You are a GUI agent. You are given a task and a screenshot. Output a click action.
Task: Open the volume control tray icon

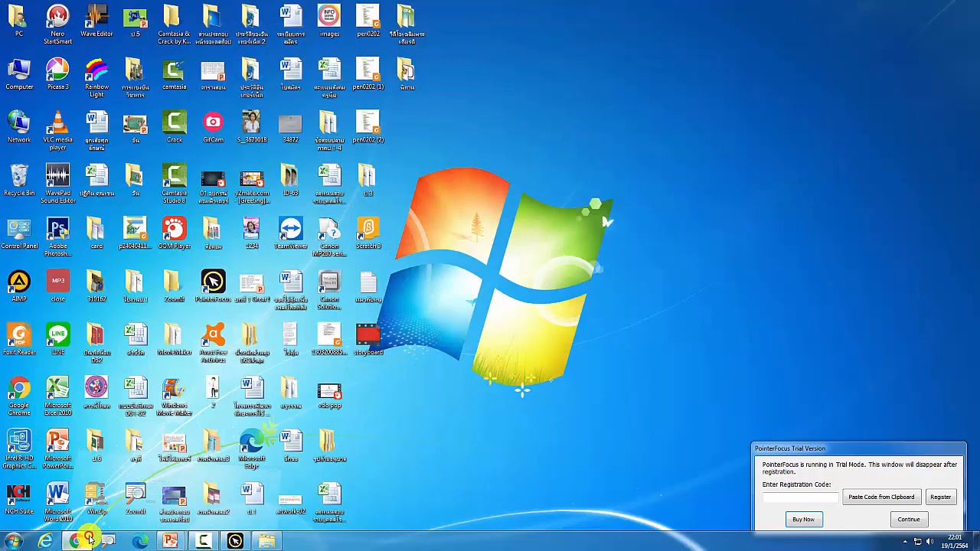click(929, 542)
